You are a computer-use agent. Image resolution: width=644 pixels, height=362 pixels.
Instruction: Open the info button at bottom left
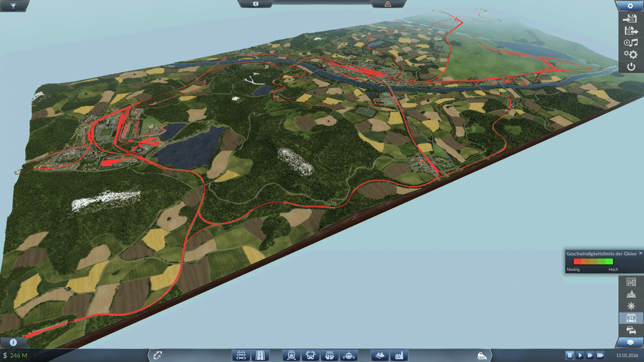pos(13,342)
